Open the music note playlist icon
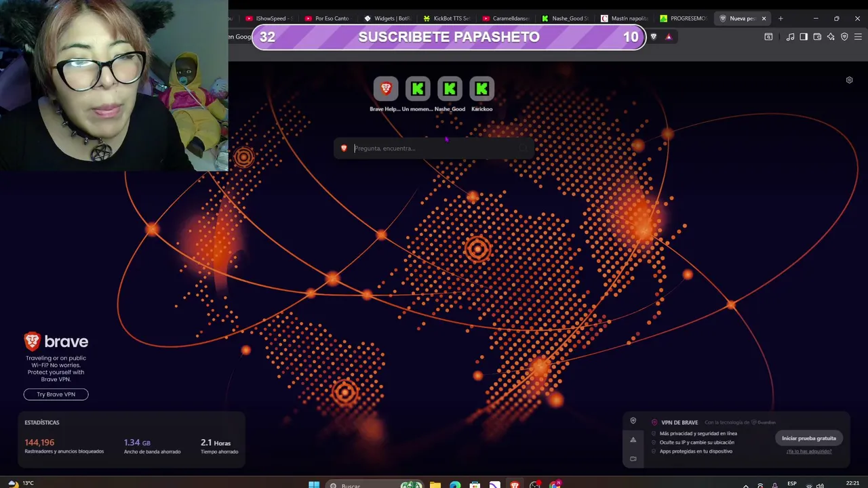868x488 pixels. (x=790, y=37)
